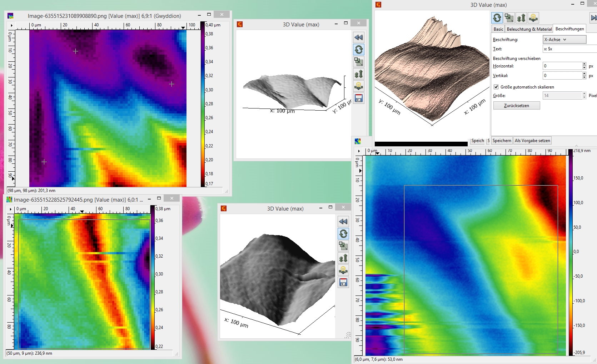
Task: Click status text '(6,0 µm, 7,6 µm): 53,0 nm'
Action: click(x=379, y=359)
